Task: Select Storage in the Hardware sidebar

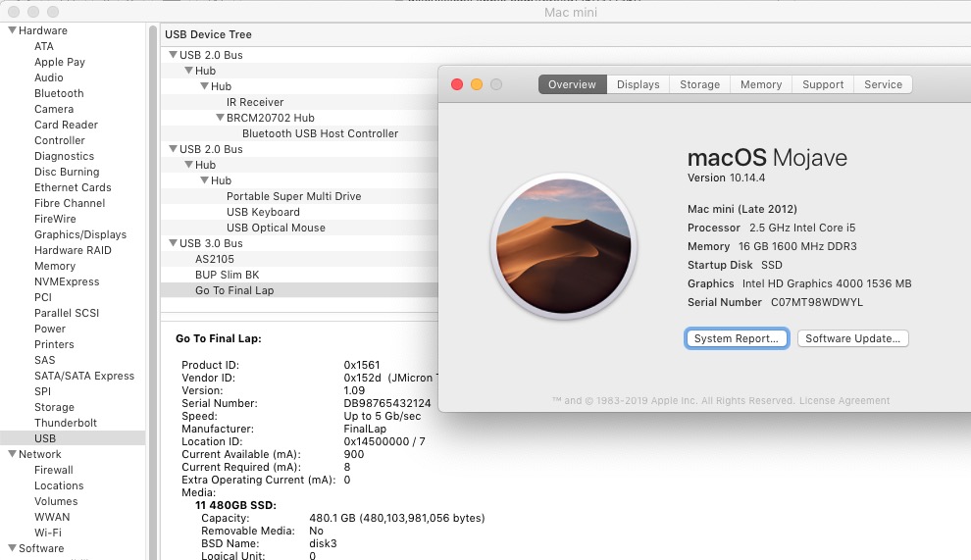Action: 55,407
